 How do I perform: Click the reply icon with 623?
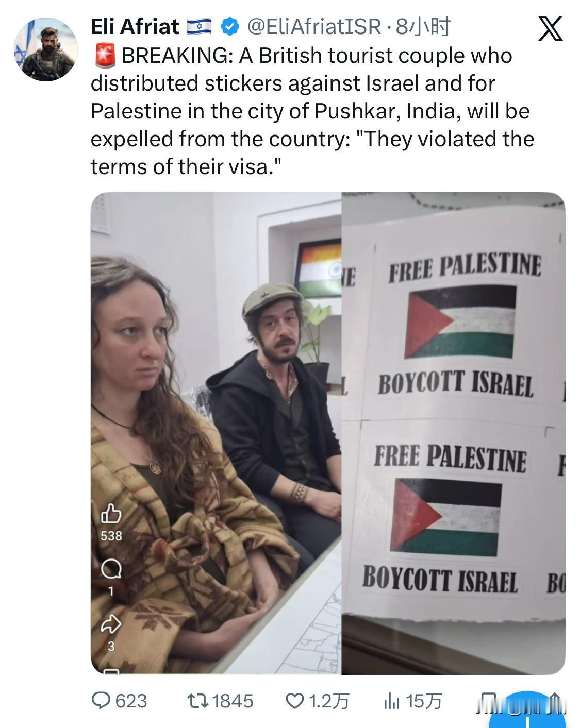coord(120,701)
